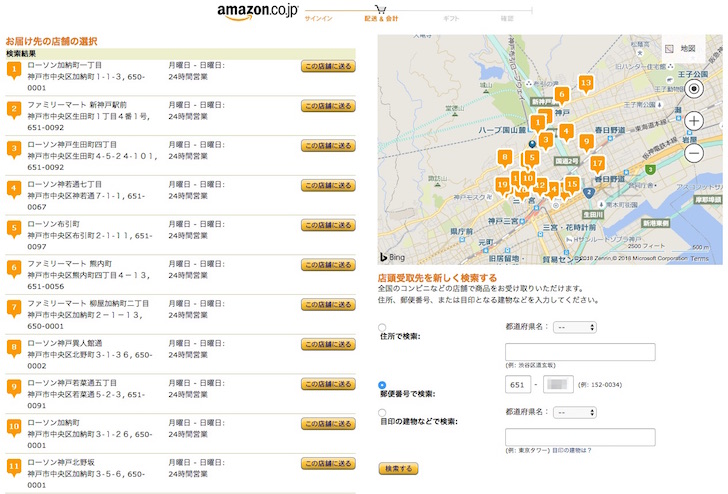The image size is (728, 494).
Task: Click ローソン神戸北野坂 store name
Action: [61, 462]
